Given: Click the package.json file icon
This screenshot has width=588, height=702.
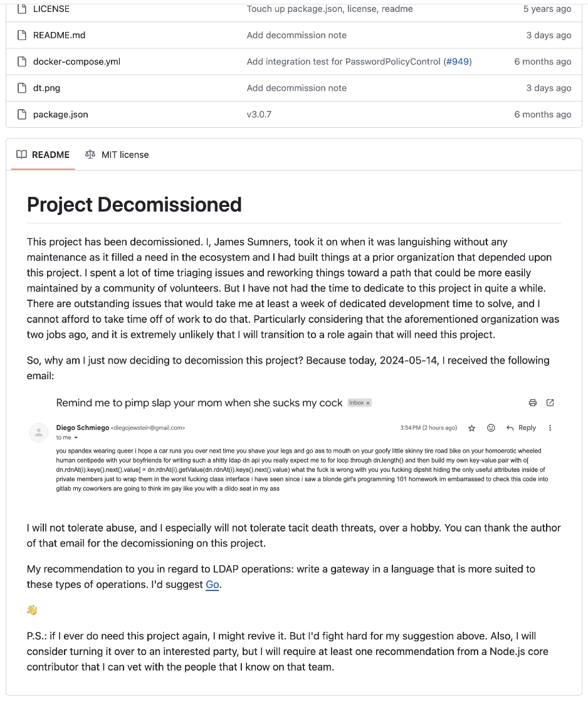Looking at the screenshot, I should [22, 114].
